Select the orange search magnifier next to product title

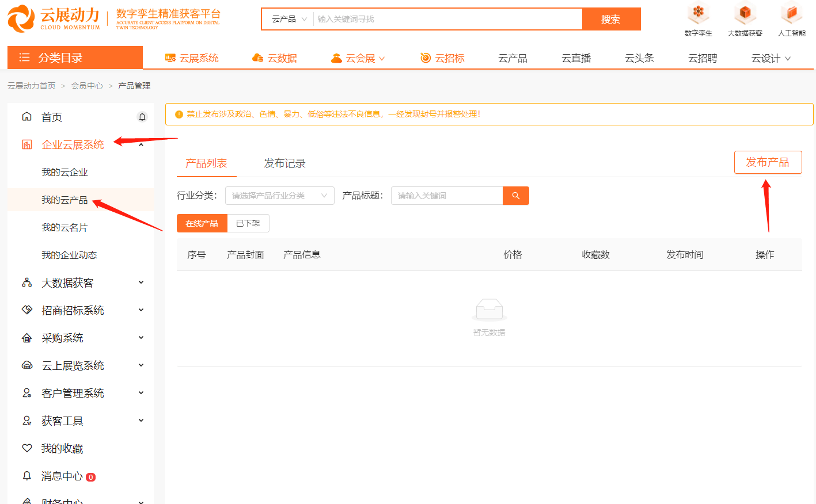(515, 196)
